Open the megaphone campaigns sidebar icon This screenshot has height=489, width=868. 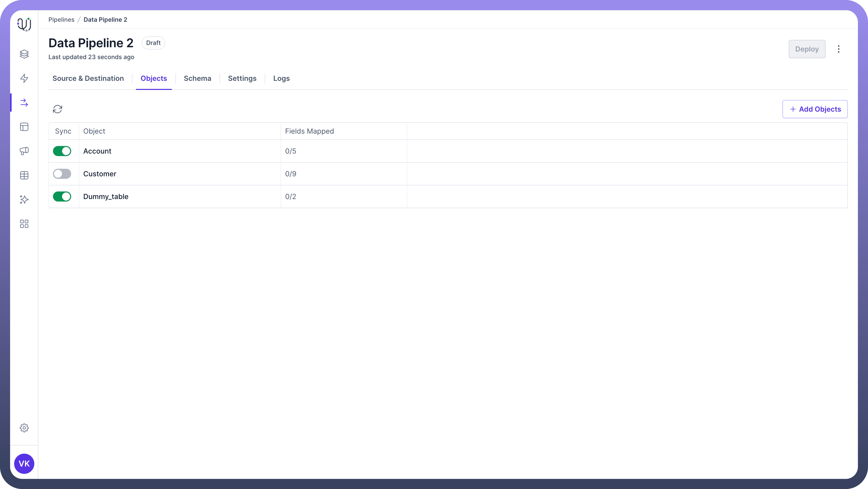click(x=24, y=151)
